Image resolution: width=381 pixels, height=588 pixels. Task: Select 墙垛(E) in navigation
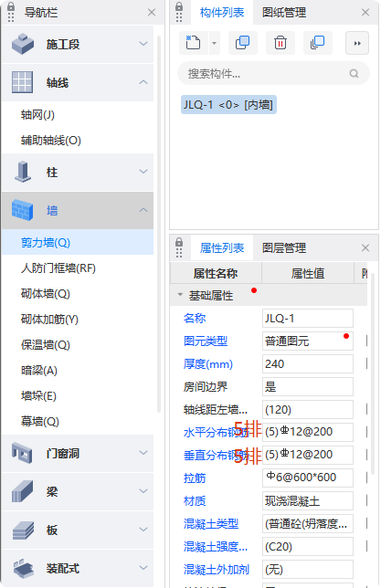78,396
